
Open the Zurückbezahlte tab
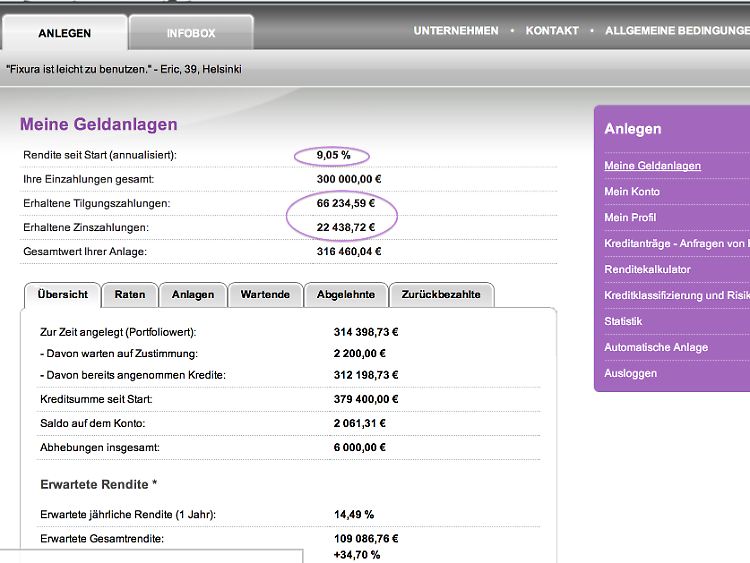(441, 295)
